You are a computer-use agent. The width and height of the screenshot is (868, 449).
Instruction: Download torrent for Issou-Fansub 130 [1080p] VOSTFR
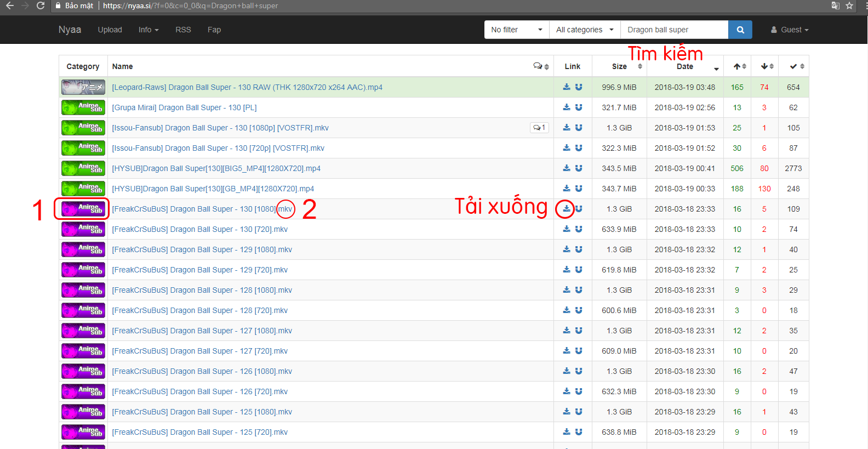click(567, 128)
